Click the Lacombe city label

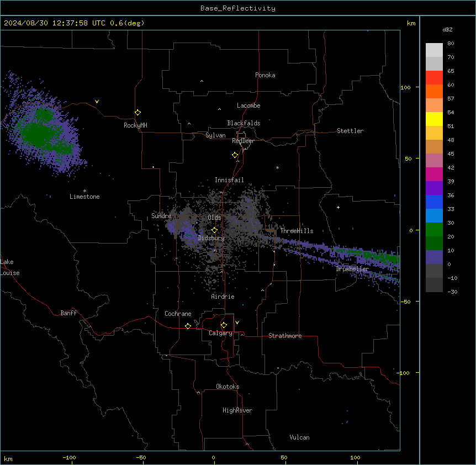(x=248, y=105)
